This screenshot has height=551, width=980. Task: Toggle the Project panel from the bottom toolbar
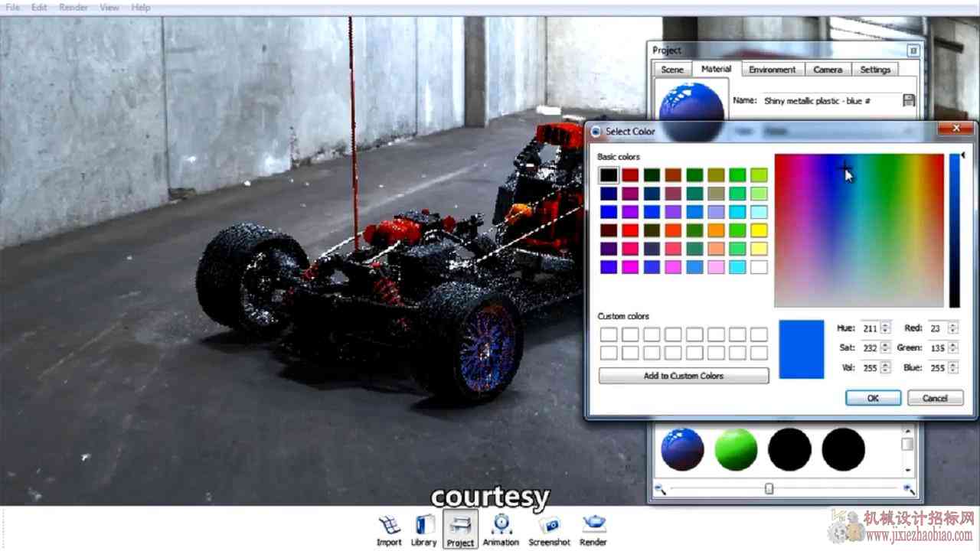coord(460,530)
